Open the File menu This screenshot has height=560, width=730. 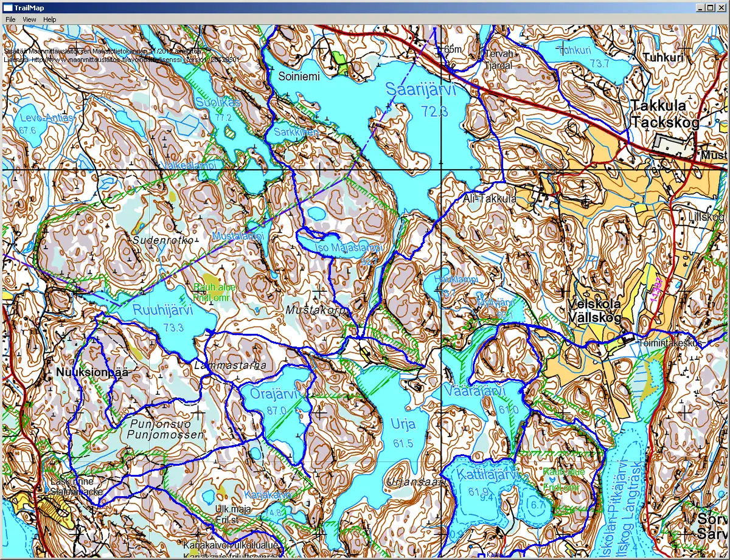tap(10, 19)
